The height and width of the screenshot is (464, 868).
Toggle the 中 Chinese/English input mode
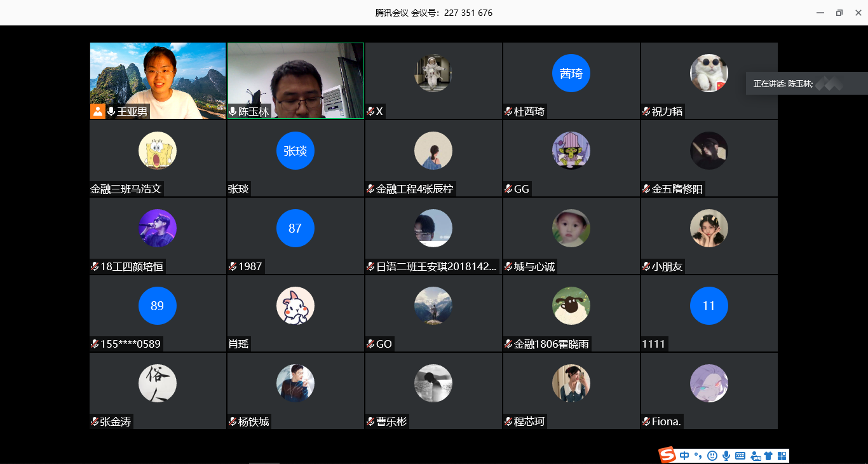click(x=684, y=456)
